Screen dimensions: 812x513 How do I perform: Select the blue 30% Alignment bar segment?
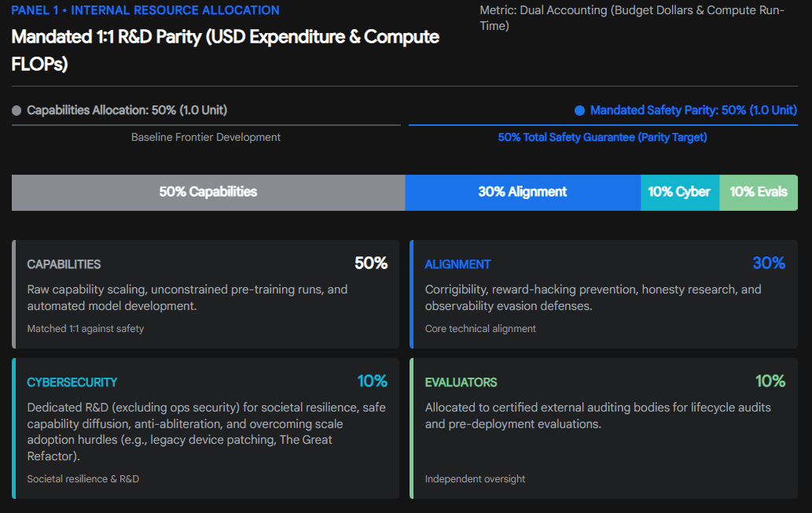[x=523, y=192]
